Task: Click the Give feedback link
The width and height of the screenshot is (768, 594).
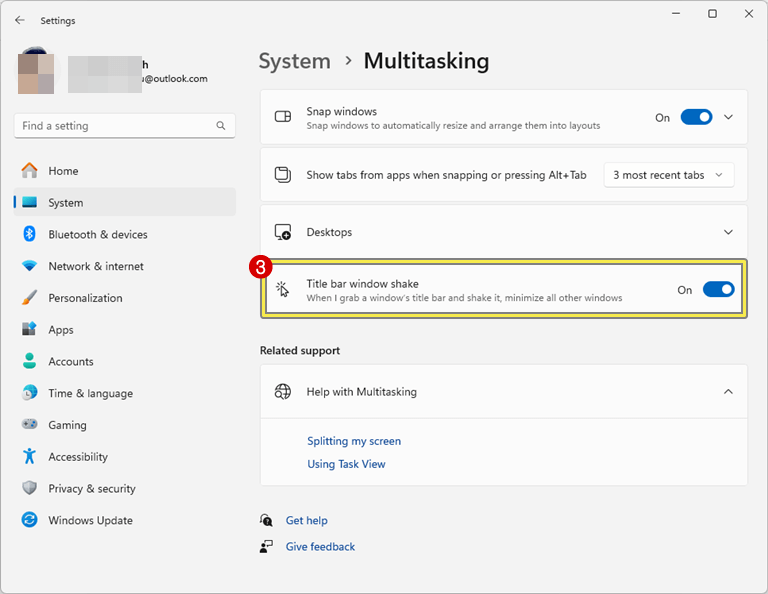Action: (320, 546)
